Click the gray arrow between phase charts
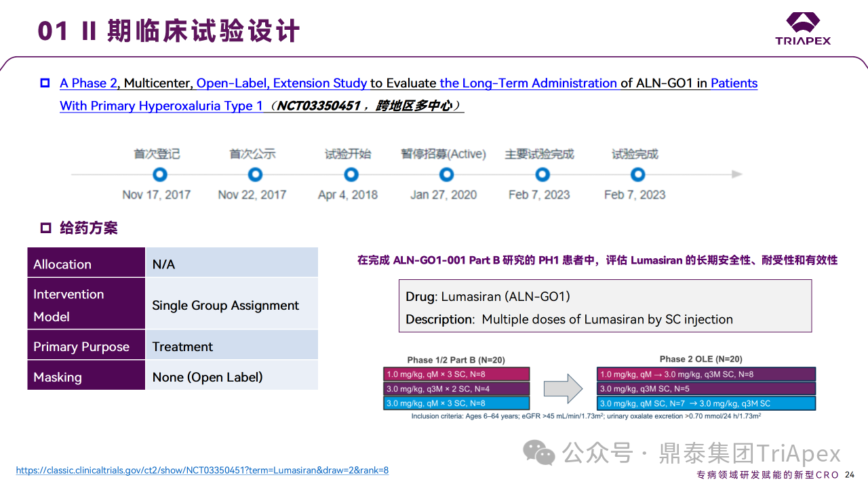Screen dimensions: 868x488 [x=563, y=388]
